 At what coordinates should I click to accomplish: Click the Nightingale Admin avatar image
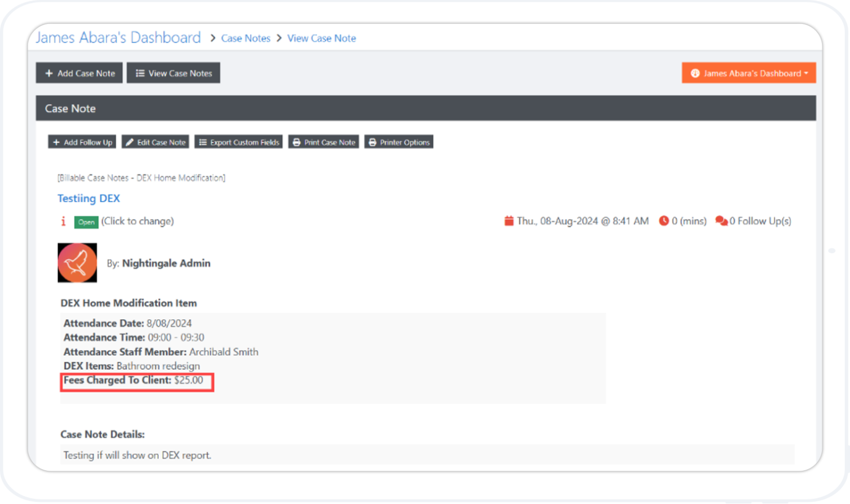click(x=77, y=263)
